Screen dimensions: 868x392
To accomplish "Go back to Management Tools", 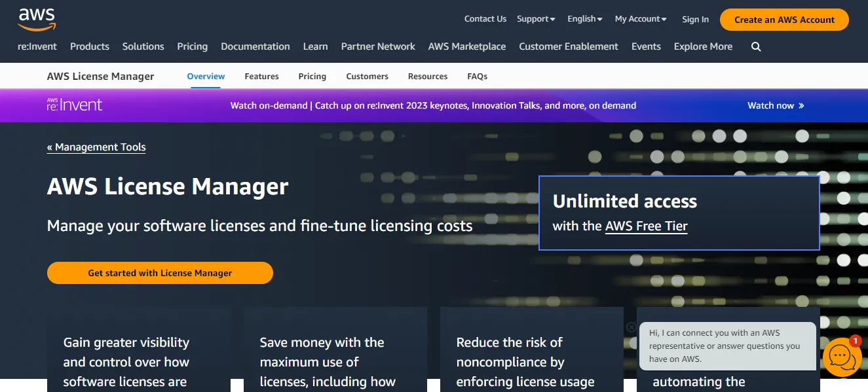I will point(96,147).
